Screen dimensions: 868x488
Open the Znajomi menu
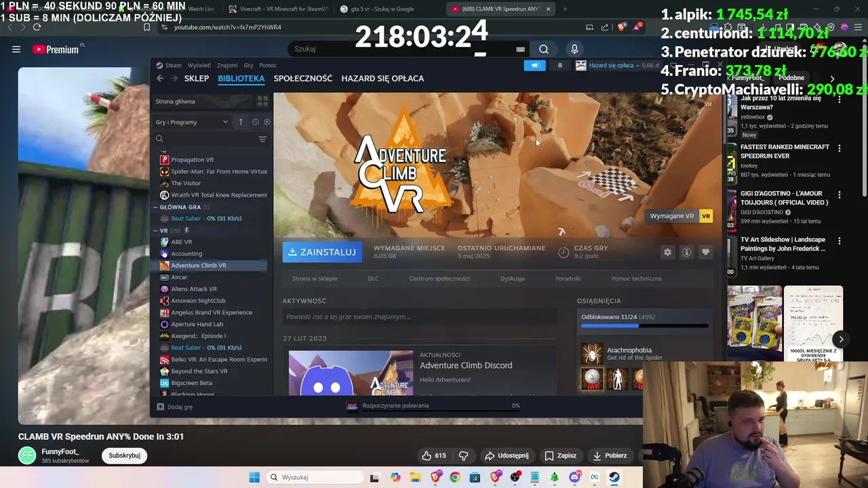227,65
